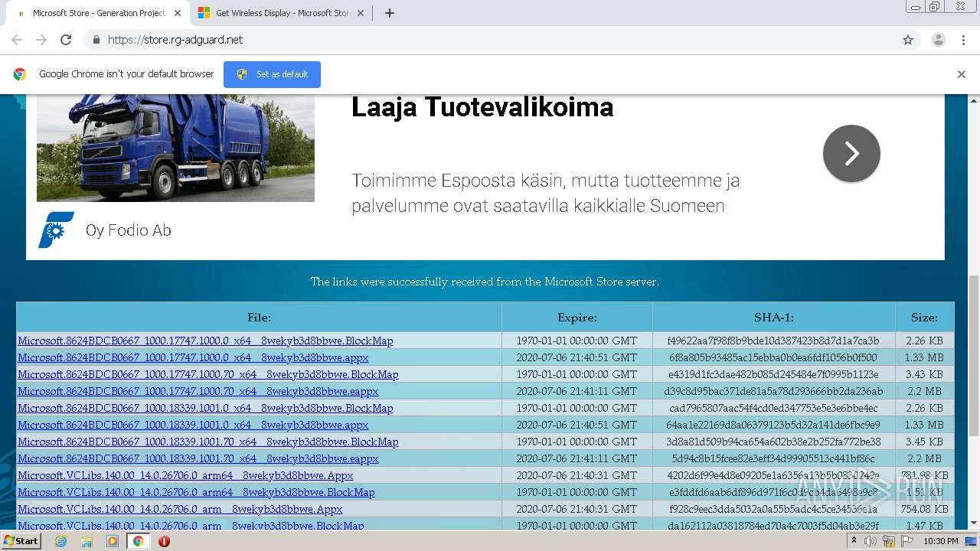Select SHA-1 hash starting 6f8a805b93485ac15
This screenshot has width=980, height=551.
[x=773, y=357]
